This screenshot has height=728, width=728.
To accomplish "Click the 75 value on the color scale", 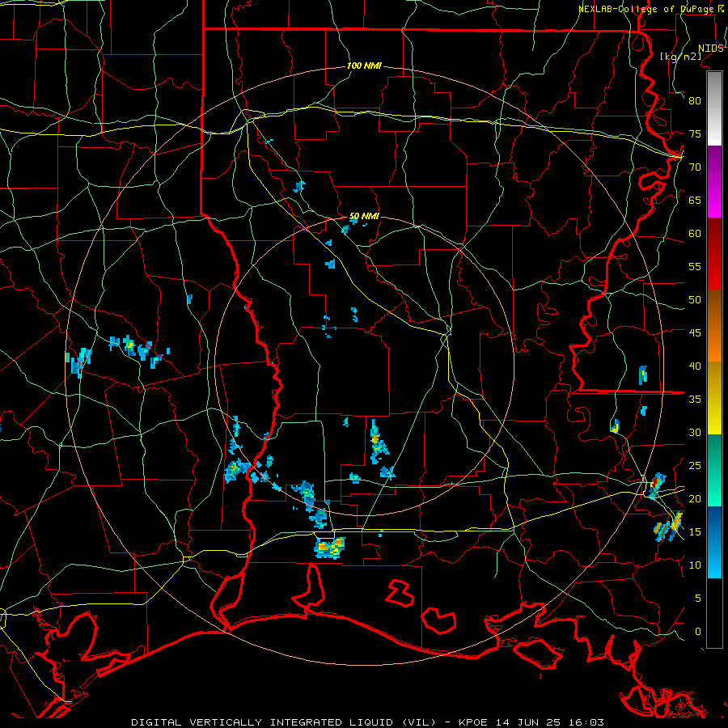I will click(695, 133).
